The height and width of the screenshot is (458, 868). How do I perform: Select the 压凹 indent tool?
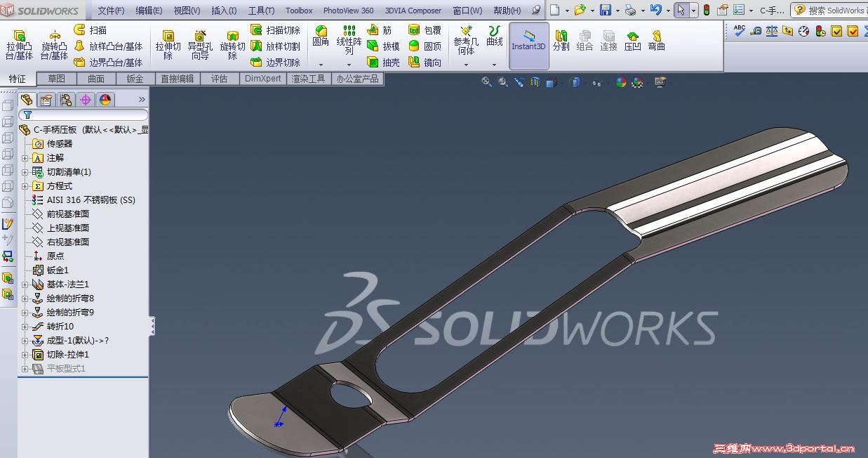[x=633, y=40]
